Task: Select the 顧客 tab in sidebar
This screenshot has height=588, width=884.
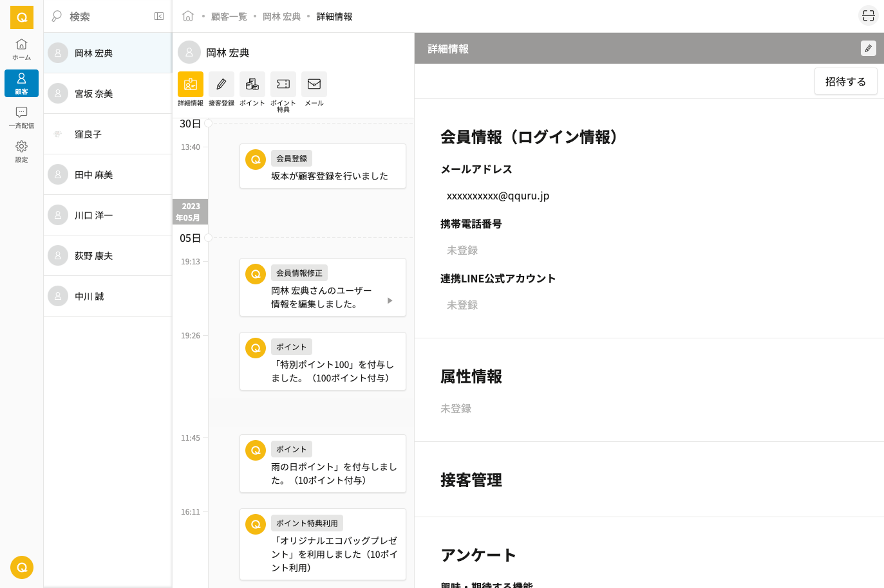Action: 21,83
